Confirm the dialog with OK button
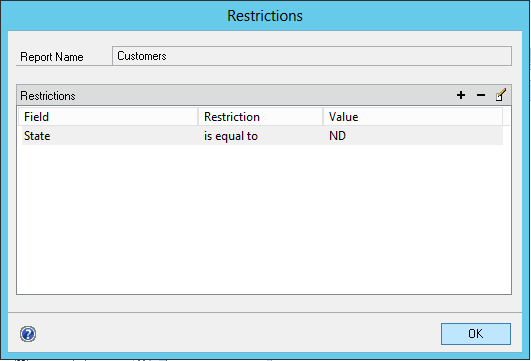Image resolution: width=531 pixels, height=361 pixels. tap(476, 334)
